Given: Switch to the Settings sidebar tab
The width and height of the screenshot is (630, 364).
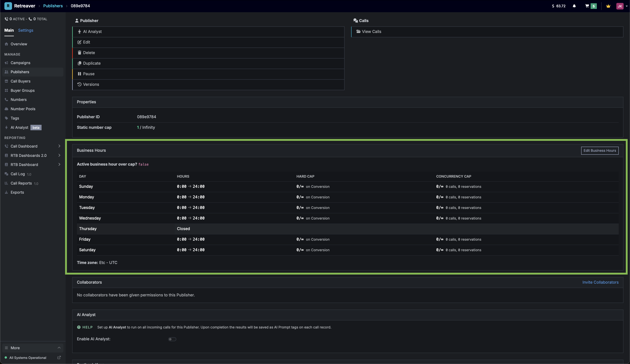Looking at the screenshot, I should tap(26, 30).
